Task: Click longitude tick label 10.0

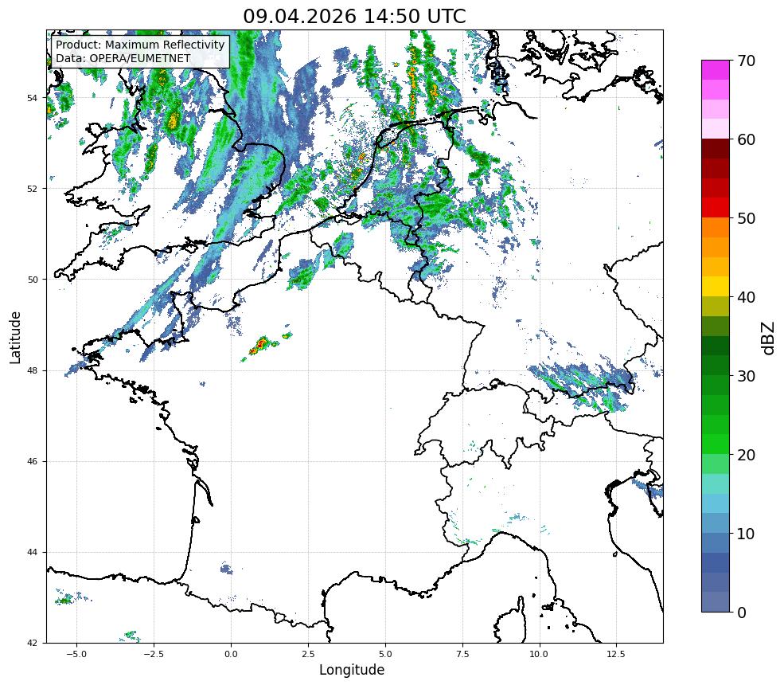Action: [x=539, y=654]
